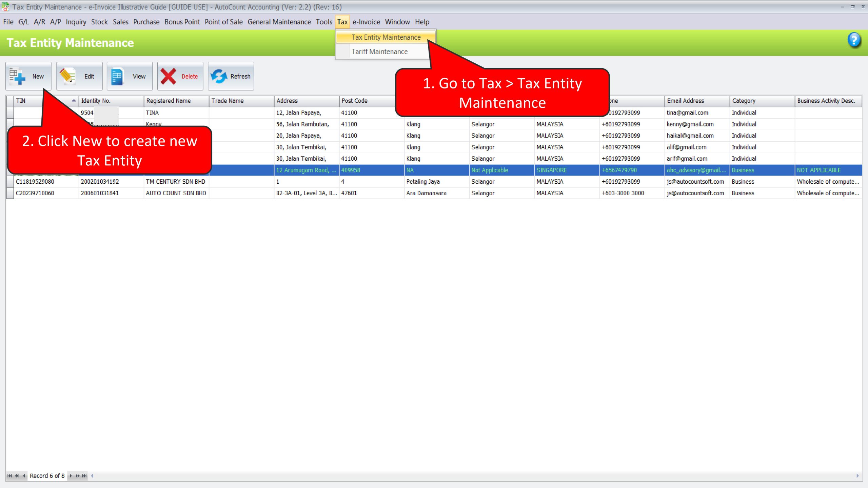868x488 pixels.
Task: Open the blue help question mark
Action: coord(854,40)
